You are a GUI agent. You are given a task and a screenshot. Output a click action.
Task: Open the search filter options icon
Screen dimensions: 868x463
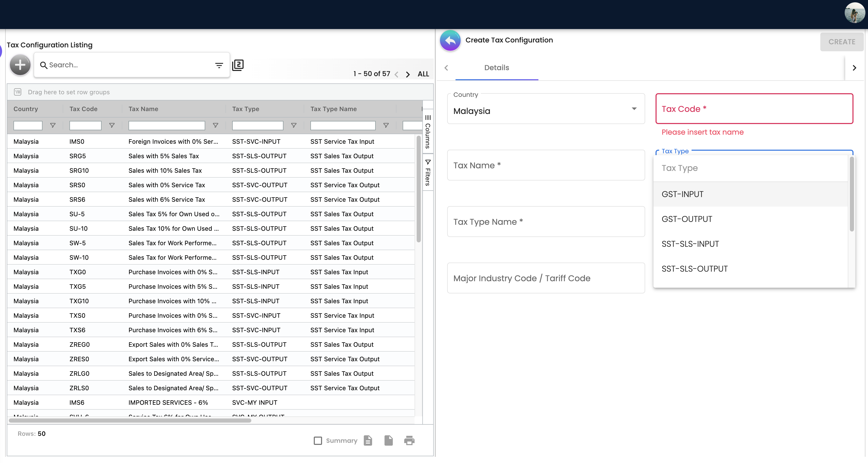(219, 65)
